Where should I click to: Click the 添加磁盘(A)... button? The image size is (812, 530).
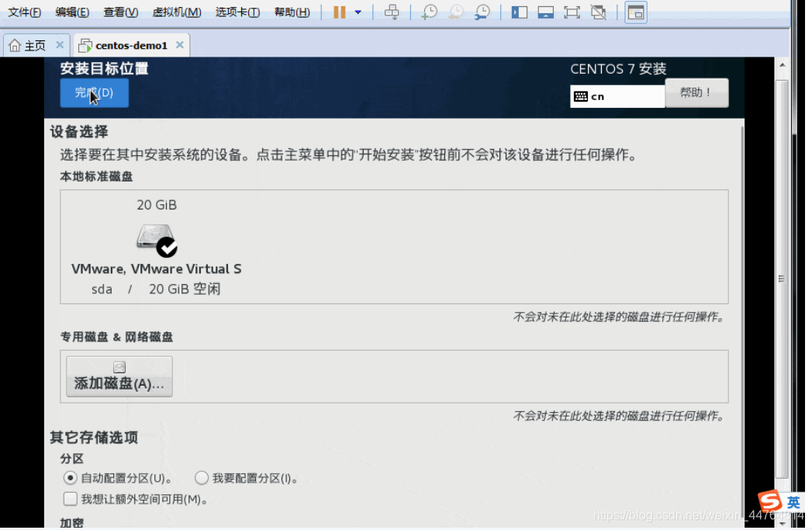[x=119, y=376]
